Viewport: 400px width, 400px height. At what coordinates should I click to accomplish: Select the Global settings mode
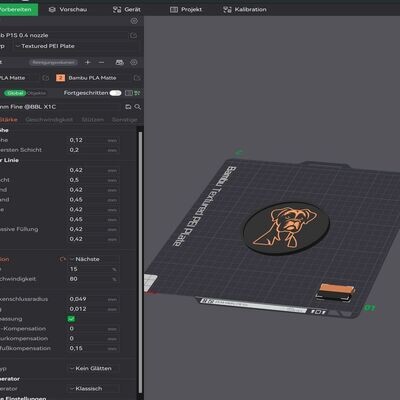pyautogui.click(x=15, y=93)
